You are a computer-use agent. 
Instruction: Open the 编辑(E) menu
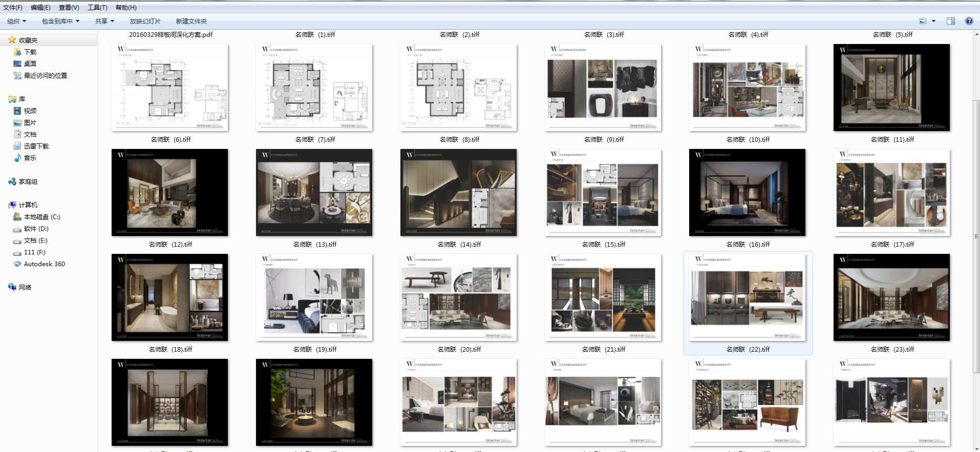pyautogui.click(x=40, y=8)
